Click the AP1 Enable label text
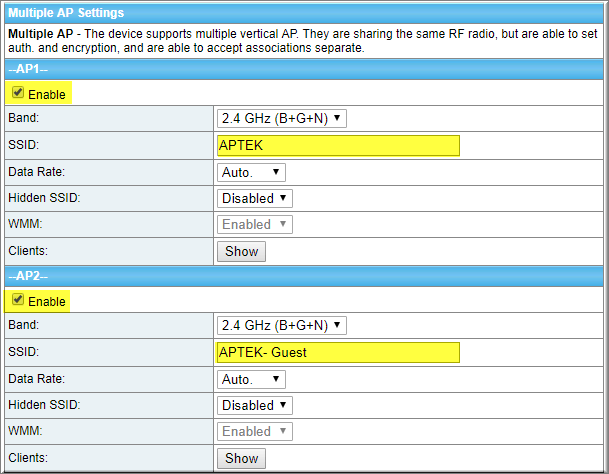This screenshot has height=474, width=609. pos(47,94)
